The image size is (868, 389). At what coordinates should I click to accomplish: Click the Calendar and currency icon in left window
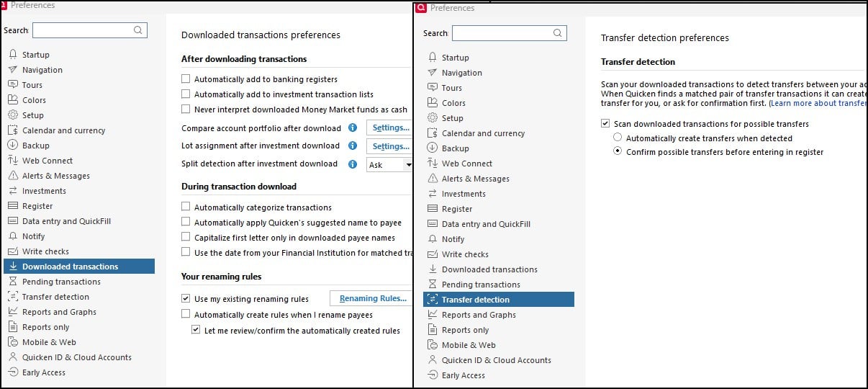(13, 130)
